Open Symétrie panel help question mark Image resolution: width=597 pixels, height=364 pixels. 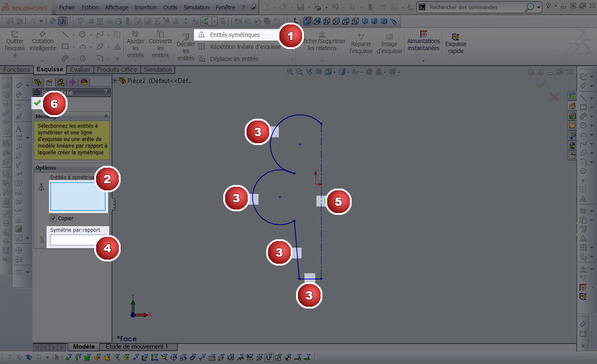pyautogui.click(x=106, y=92)
